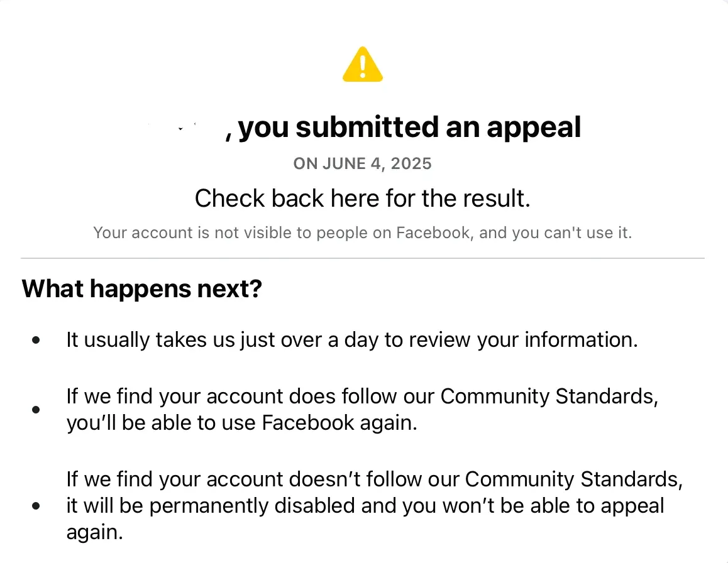
Task: Click the yellow warning triangle icon
Action: tap(363, 65)
